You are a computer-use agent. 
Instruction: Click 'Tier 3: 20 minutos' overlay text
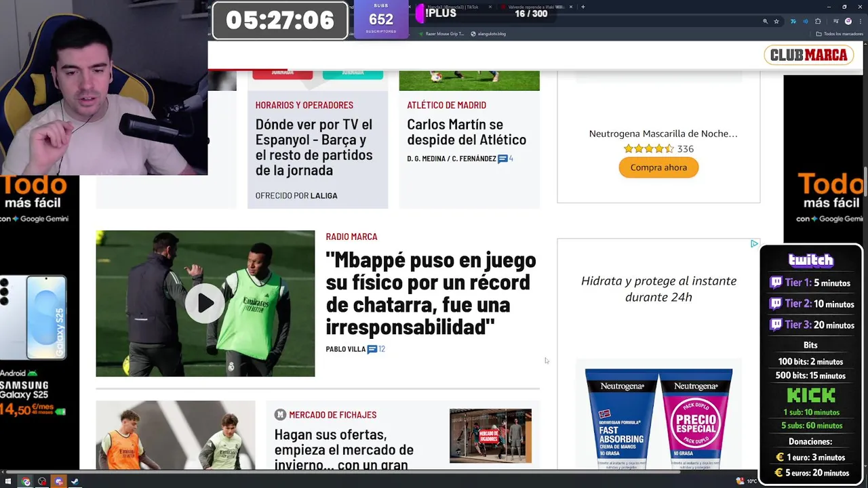point(819,325)
